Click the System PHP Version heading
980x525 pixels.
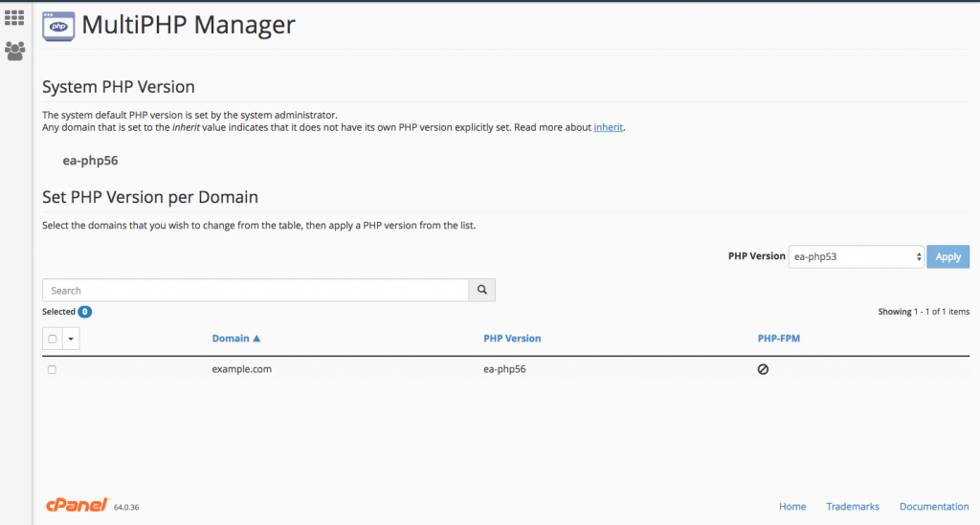click(x=118, y=87)
